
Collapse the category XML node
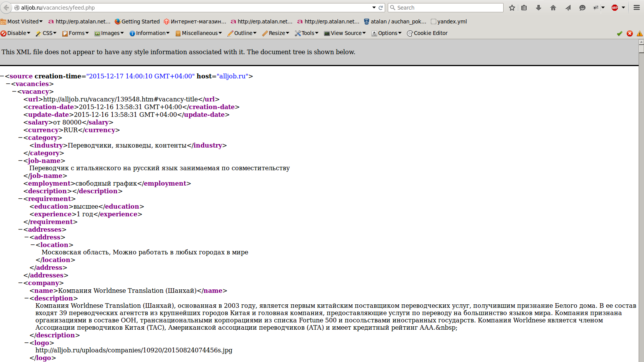pos(20,138)
